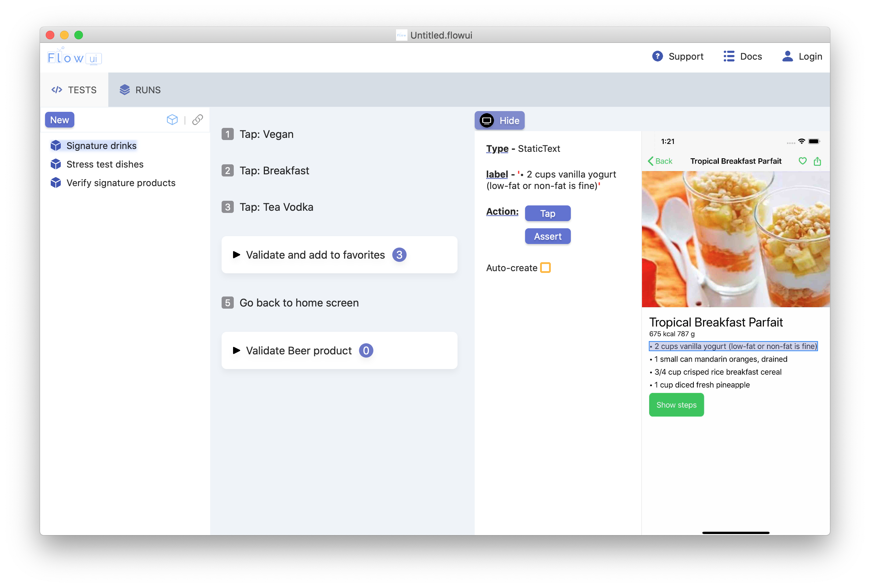Select step 3 Tap: Tea Vodka
The height and width of the screenshot is (588, 870).
coord(276,207)
